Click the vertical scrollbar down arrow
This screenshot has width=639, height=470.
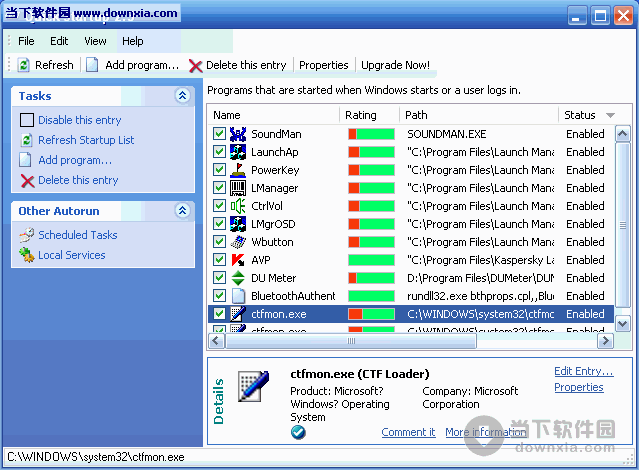point(623,324)
